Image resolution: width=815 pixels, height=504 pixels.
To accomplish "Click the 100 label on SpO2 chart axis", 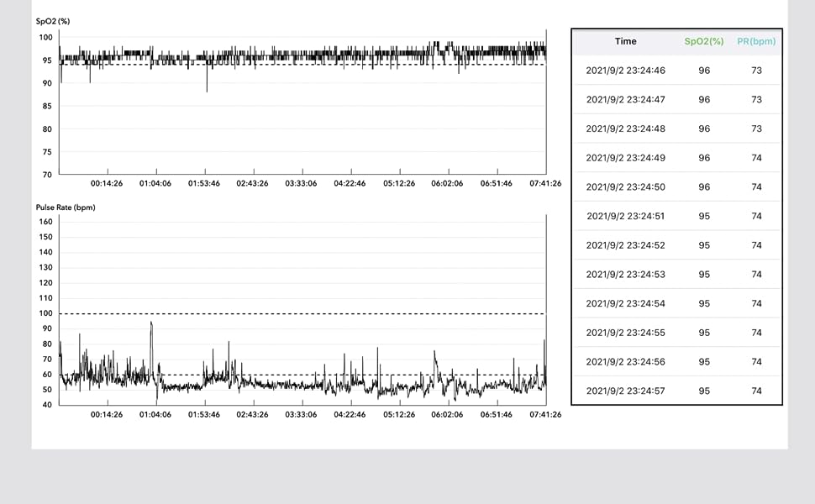I will tap(45, 38).
